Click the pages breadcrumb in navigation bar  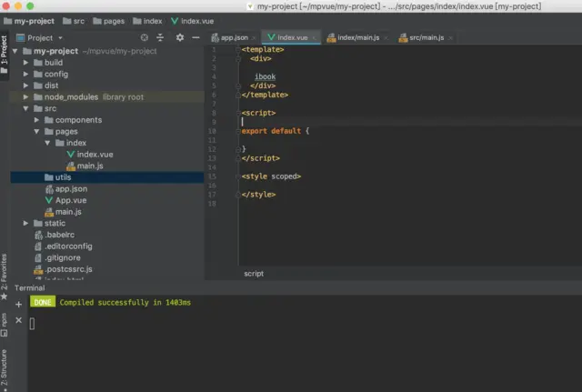(114, 19)
